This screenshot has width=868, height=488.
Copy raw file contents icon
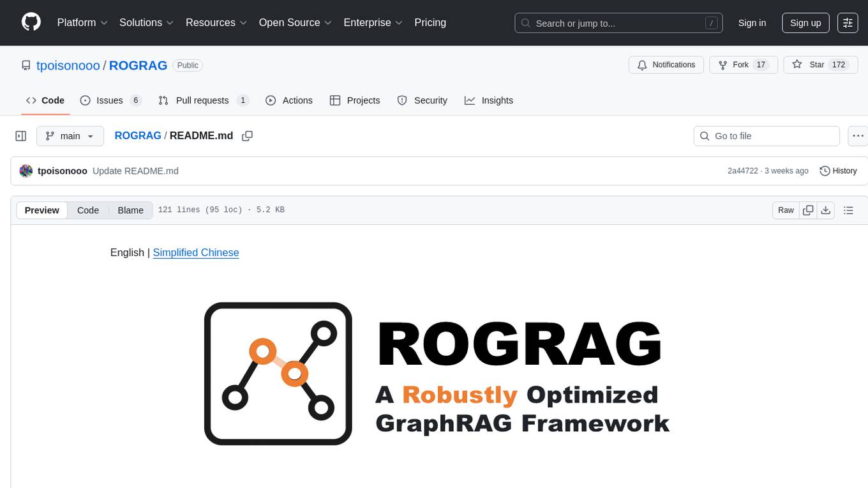point(809,210)
